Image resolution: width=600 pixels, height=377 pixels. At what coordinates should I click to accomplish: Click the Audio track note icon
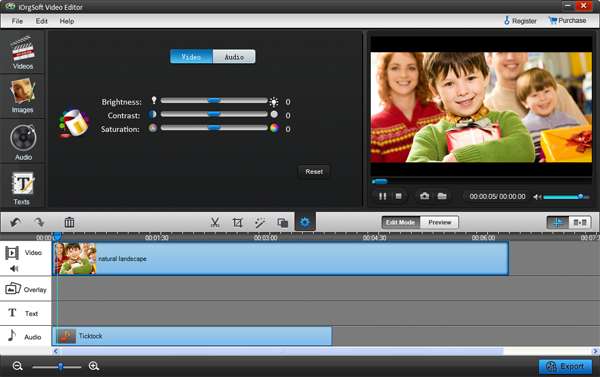12,335
